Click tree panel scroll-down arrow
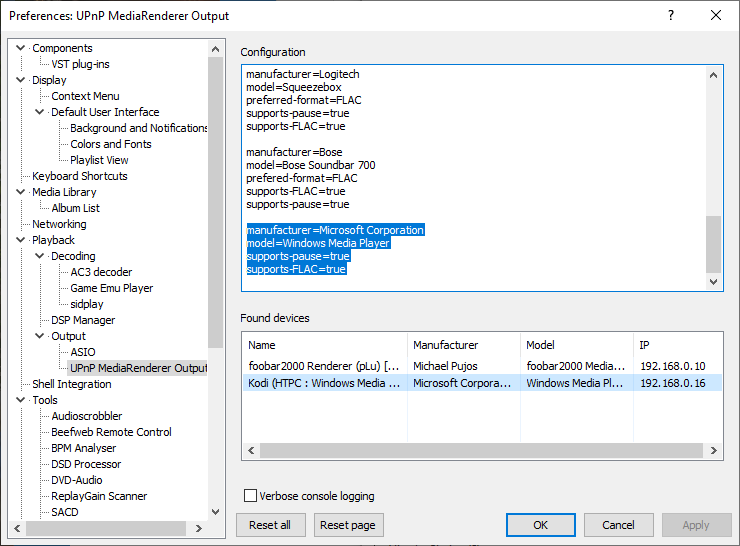The height and width of the screenshot is (546, 740). (x=216, y=512)
